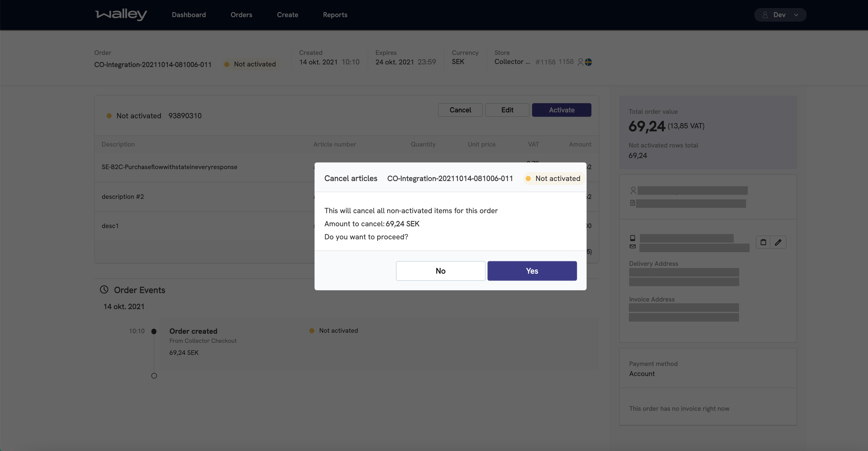Click the 69,24 SEK event amount

[184, 353]
